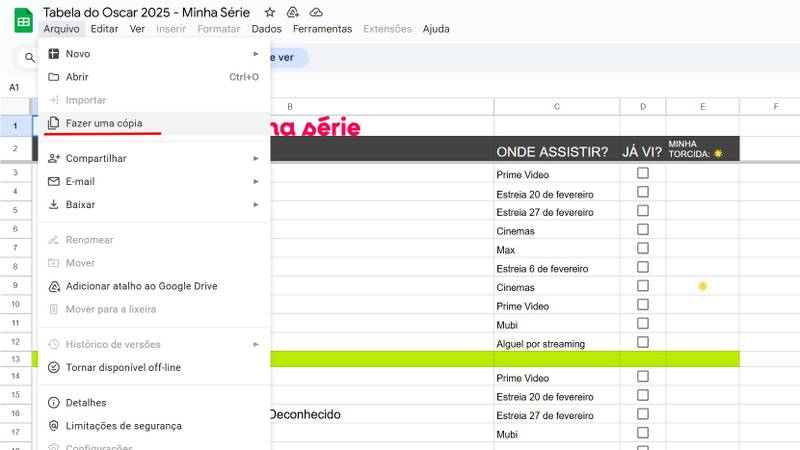The height and width of the screenshot is (450, 800).
Task: Click the move to Drive folder icon
Action: (x=293, y=12)
